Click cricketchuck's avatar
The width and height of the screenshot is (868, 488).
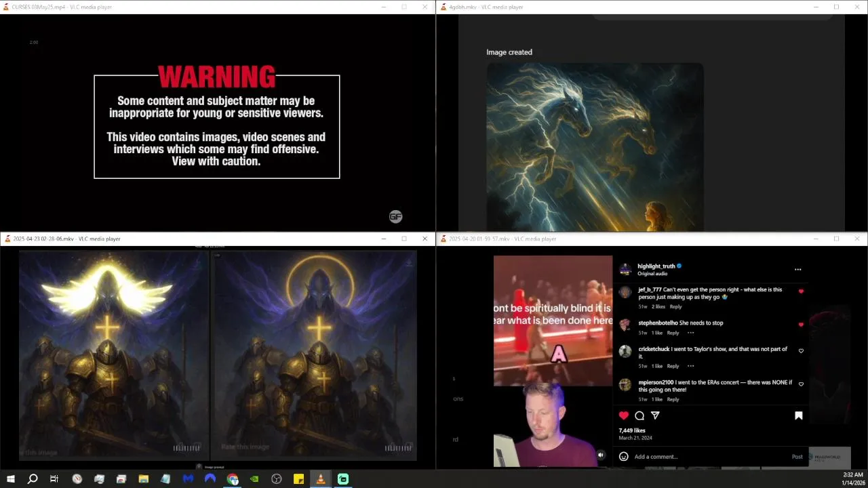click(625, 351)
